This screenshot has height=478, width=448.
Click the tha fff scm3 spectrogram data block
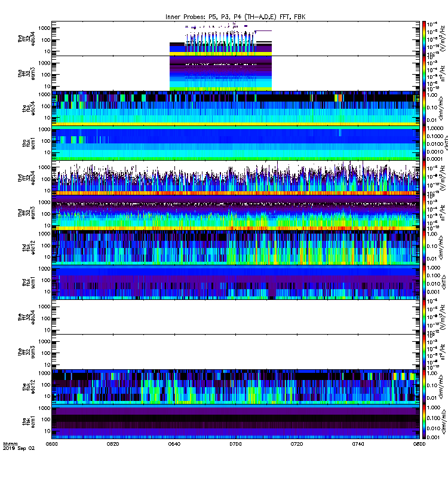[x=220, y=73]
